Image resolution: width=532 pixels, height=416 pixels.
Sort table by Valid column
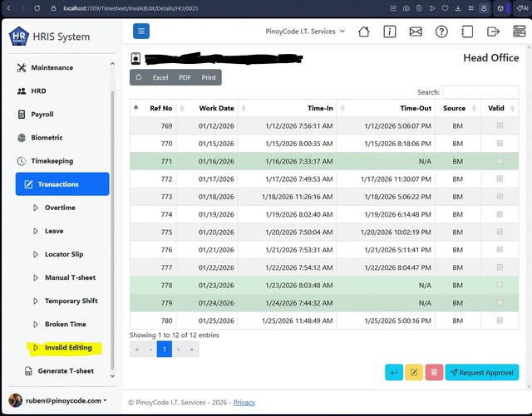[500, 108]
